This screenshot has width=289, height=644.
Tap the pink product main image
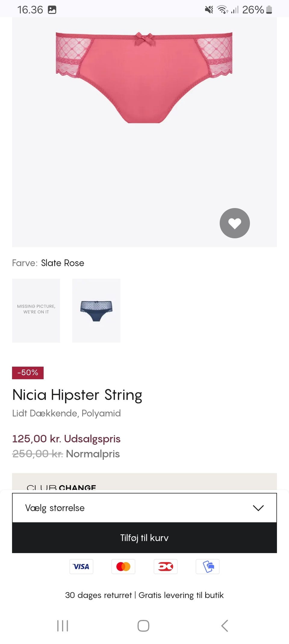pos(144,78)
